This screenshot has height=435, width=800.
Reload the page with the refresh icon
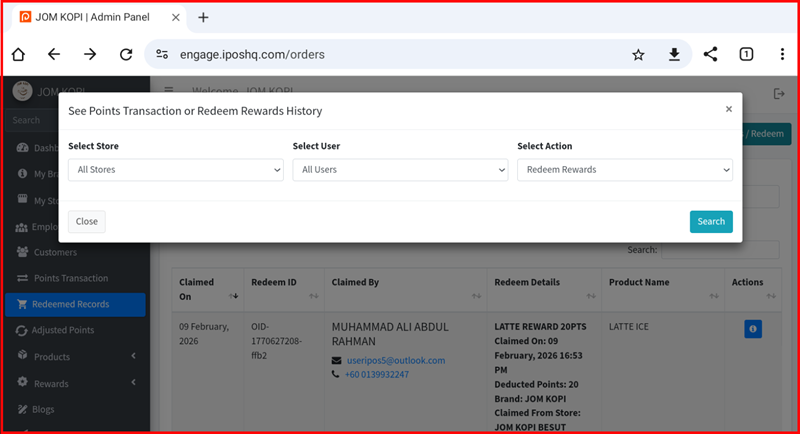click(126, 55)
